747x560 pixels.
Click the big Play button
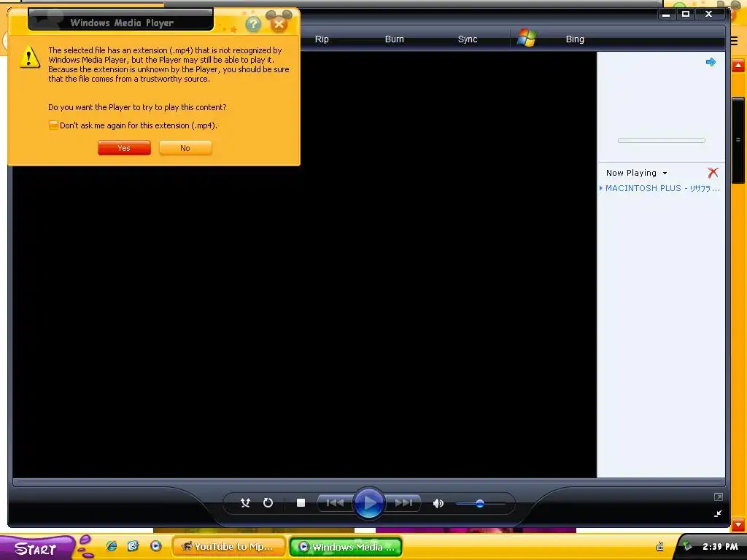pyautogui.click(x=368, y=503)
